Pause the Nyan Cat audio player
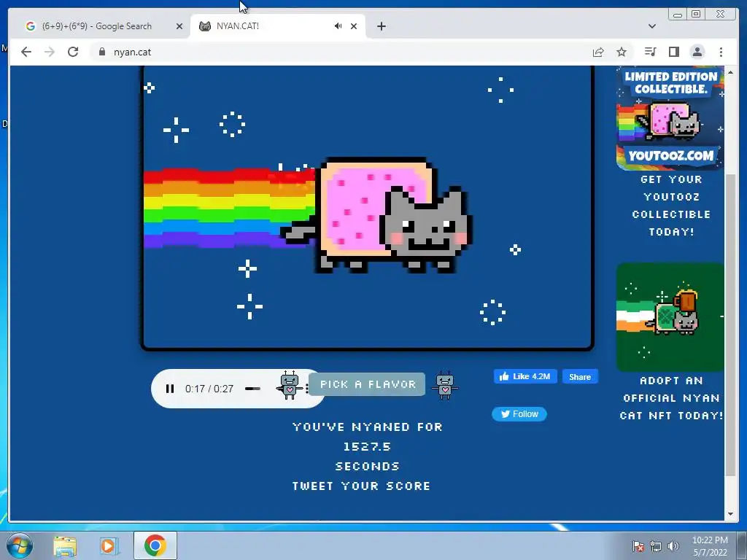 click(x=169, y=389)
